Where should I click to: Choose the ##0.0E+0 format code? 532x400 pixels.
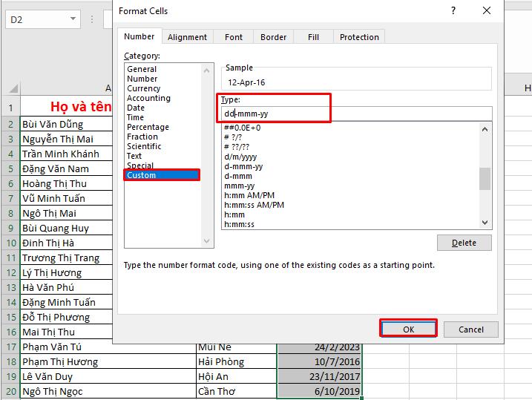242,128
